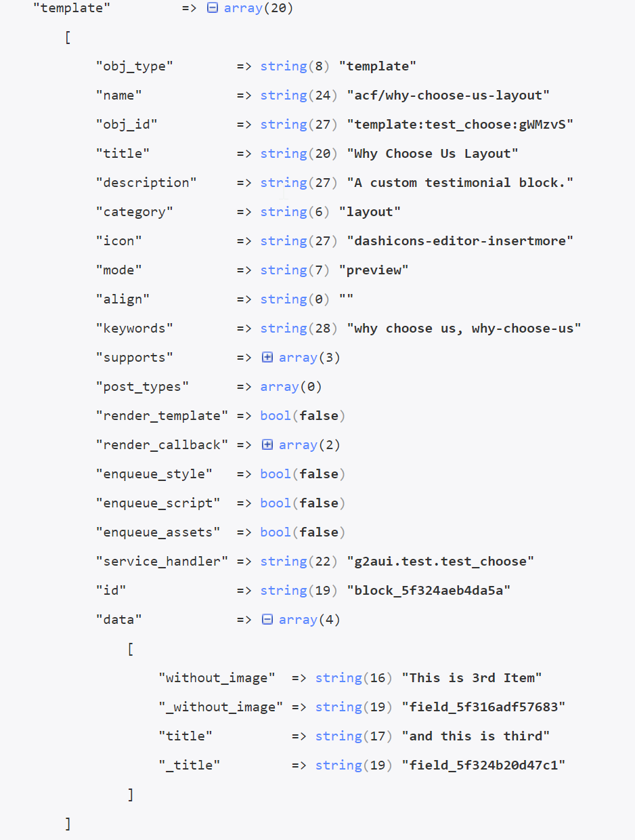
Task: Click the "template" top-level key
Action: click(x=72, y=9)
